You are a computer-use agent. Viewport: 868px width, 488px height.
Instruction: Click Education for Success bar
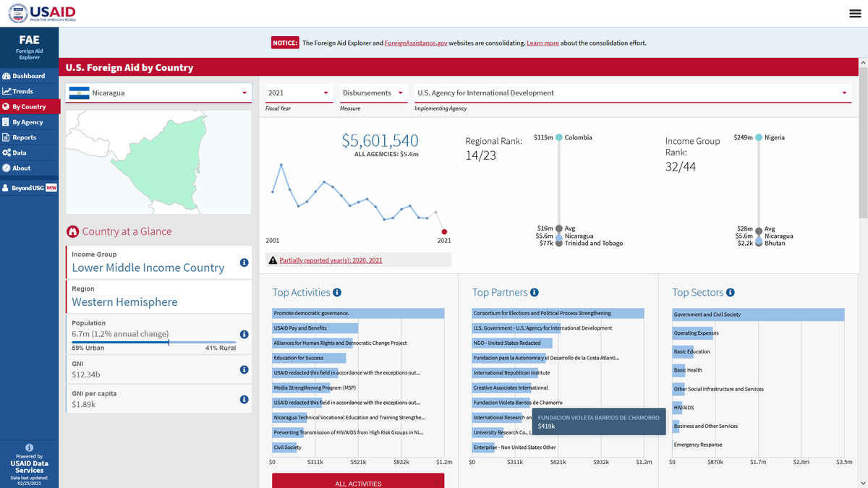309,358
